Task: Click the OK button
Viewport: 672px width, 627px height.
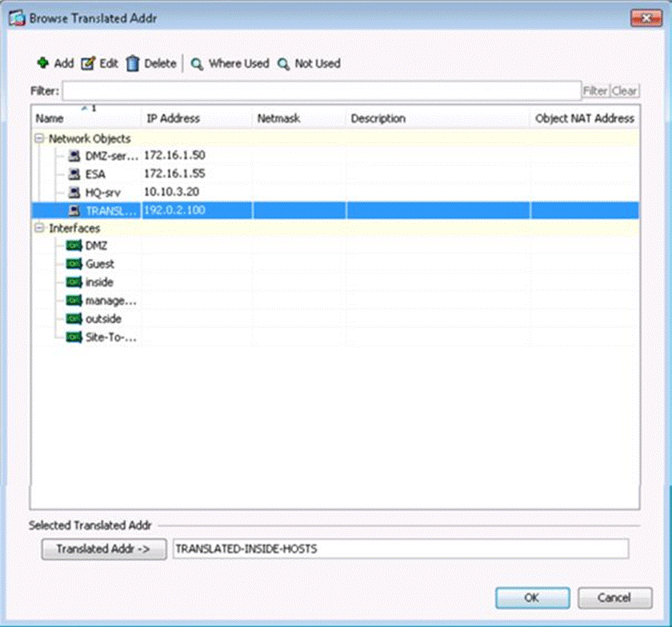Action: coord(532,597)
